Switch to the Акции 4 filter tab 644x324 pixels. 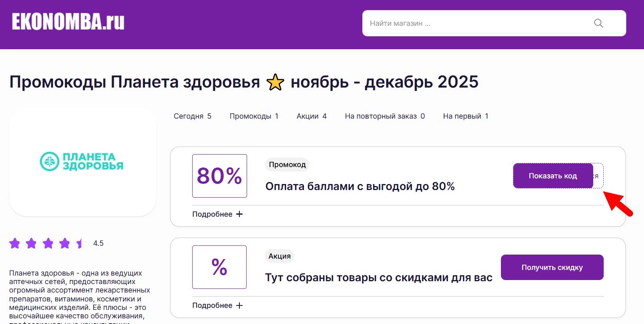312,116
